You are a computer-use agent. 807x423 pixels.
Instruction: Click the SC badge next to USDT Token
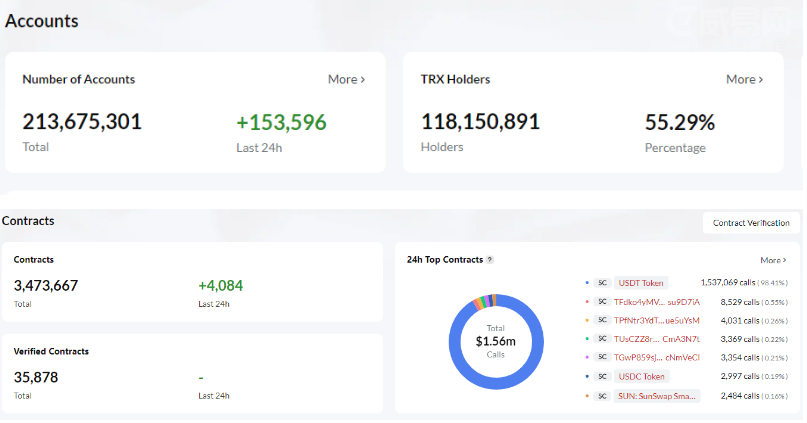tap(602, 283)
